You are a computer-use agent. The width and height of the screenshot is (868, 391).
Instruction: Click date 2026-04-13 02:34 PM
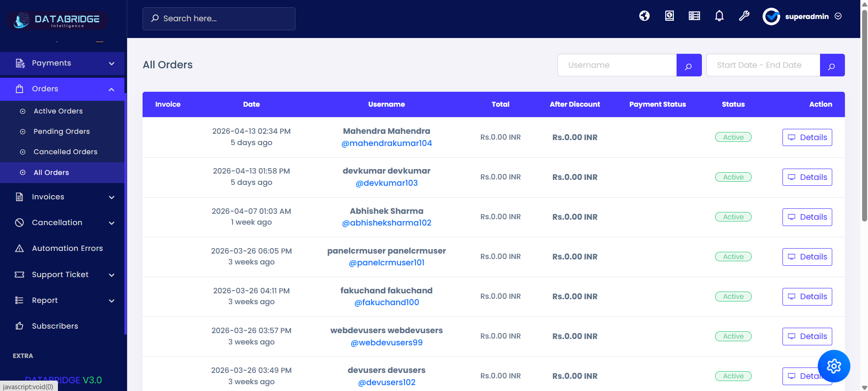pos(251,132)
